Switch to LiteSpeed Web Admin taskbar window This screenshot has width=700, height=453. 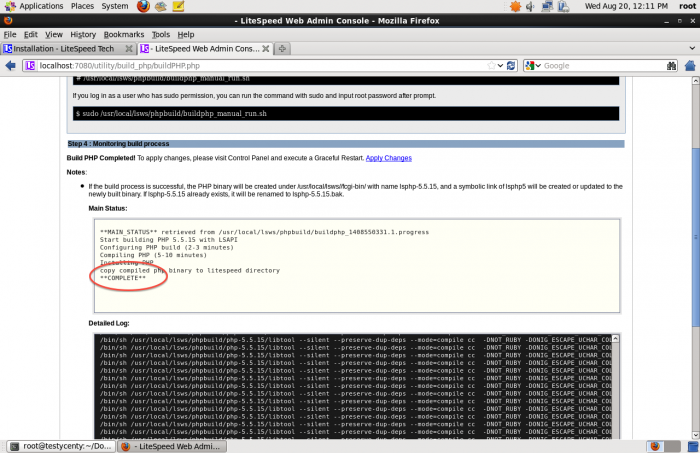pos(172,446)
